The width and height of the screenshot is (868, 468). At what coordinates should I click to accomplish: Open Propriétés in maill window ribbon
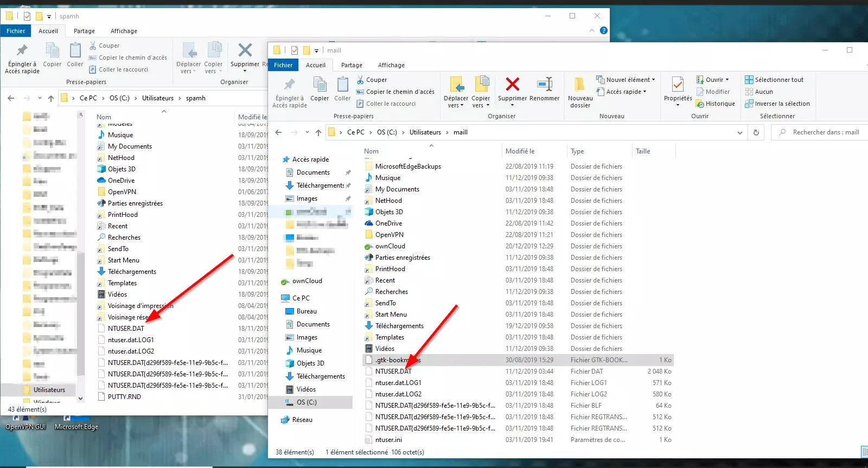click(x=678, y=85)
